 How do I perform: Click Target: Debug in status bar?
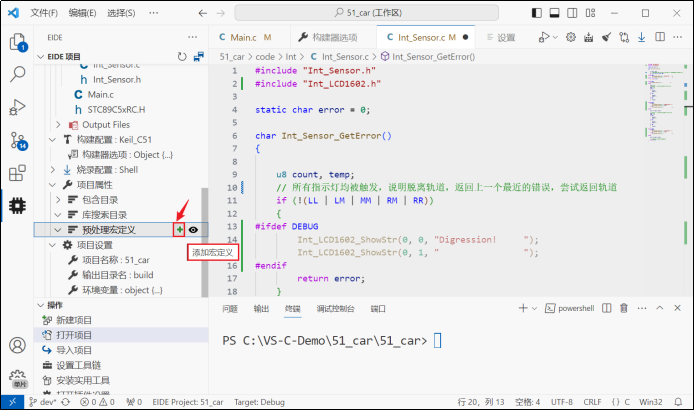pyautogui.click(x=259, y=402)
